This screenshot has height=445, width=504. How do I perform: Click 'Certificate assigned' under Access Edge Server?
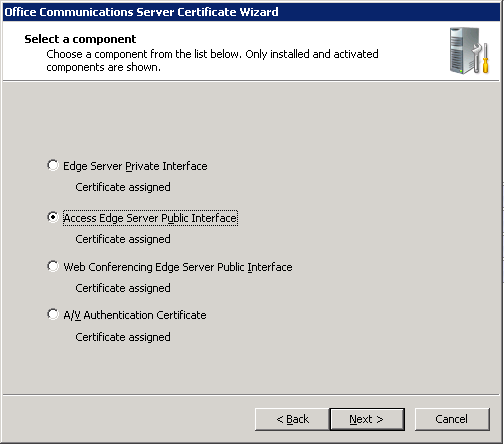(x=123, y=239)
